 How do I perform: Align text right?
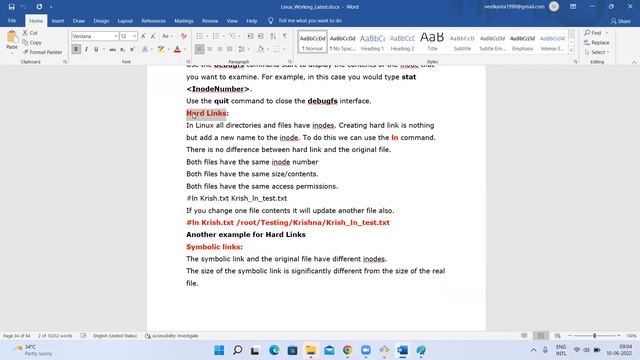(x=220, y=49)
